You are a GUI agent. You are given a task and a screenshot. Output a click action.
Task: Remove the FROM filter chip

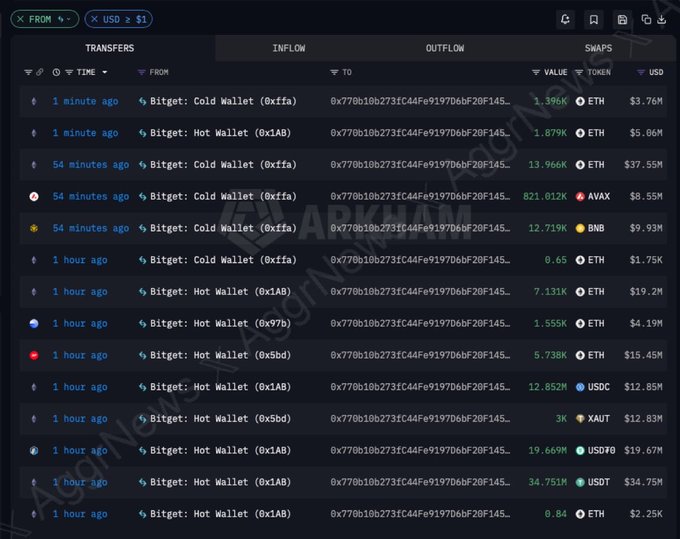[20, 20]
